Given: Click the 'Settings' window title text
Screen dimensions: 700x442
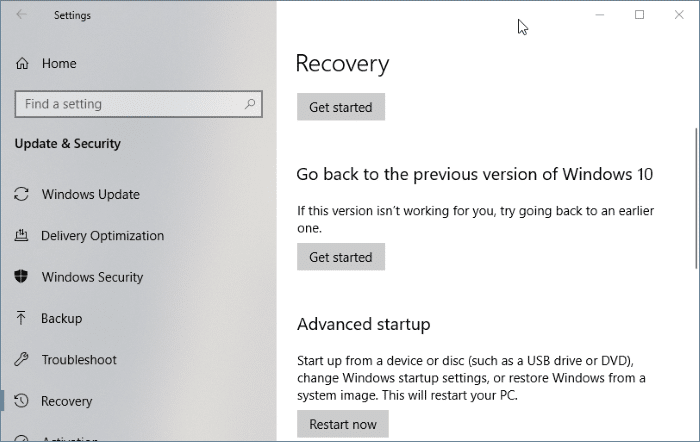Looking at the screenshot, I should (72, 15).
